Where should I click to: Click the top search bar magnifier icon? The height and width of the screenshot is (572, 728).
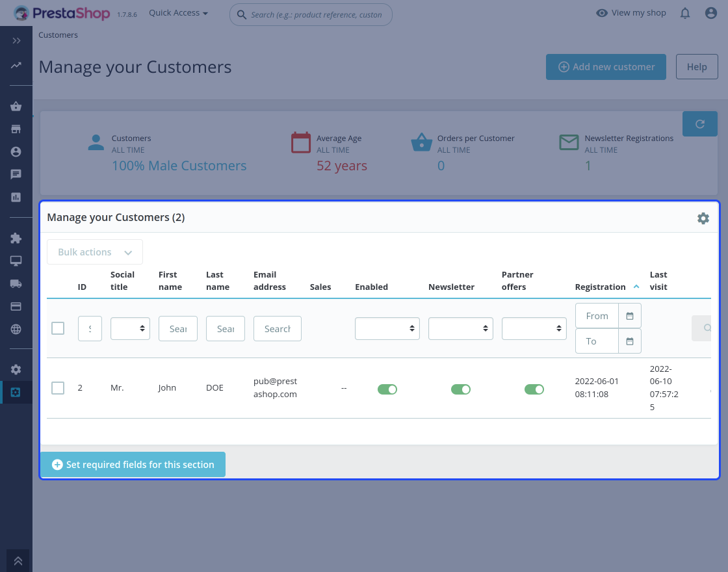pos(241,15)
